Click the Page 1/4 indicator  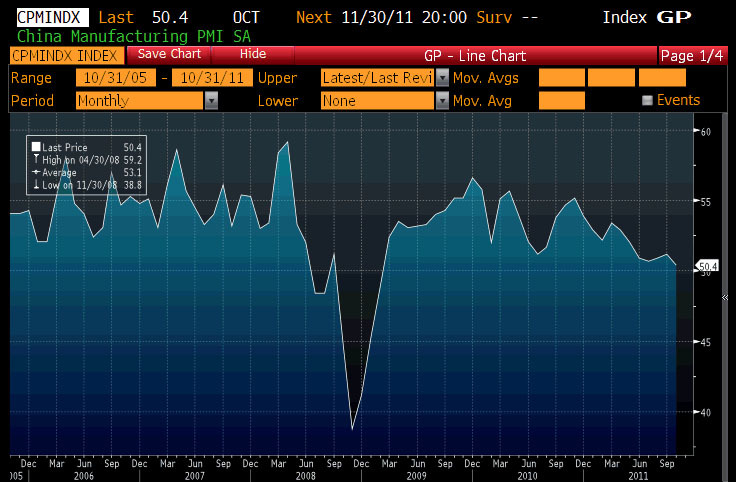pos(692,54)
